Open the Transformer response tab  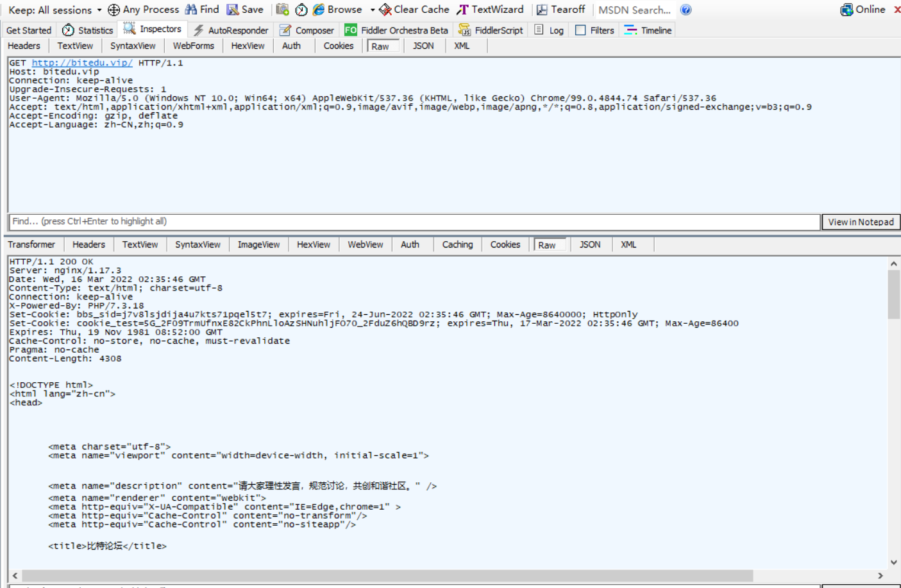tap(31, 245)
